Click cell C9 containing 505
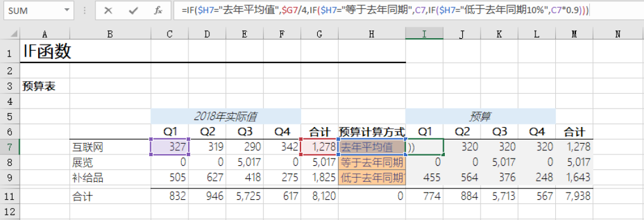The image size is (644, 220). 169,177
